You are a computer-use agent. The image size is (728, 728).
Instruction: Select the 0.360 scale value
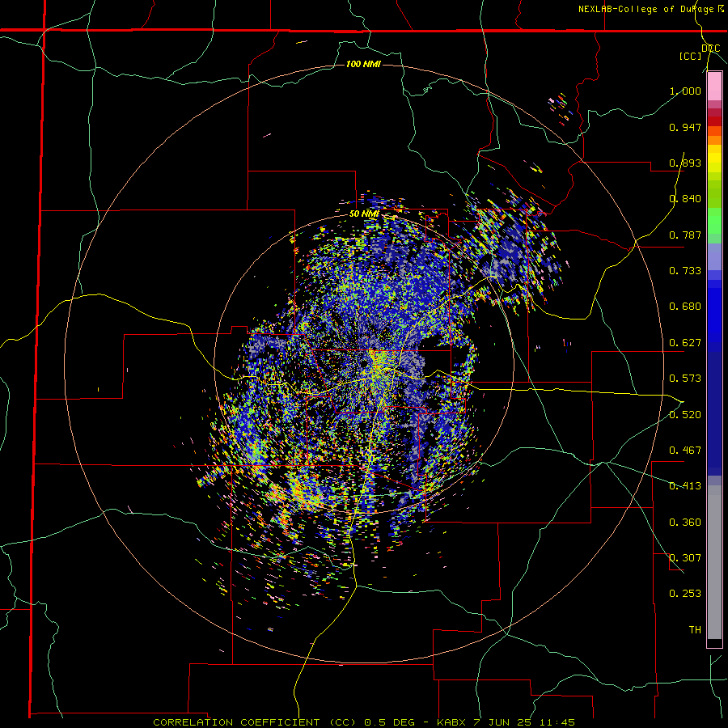tap(685, 523)
